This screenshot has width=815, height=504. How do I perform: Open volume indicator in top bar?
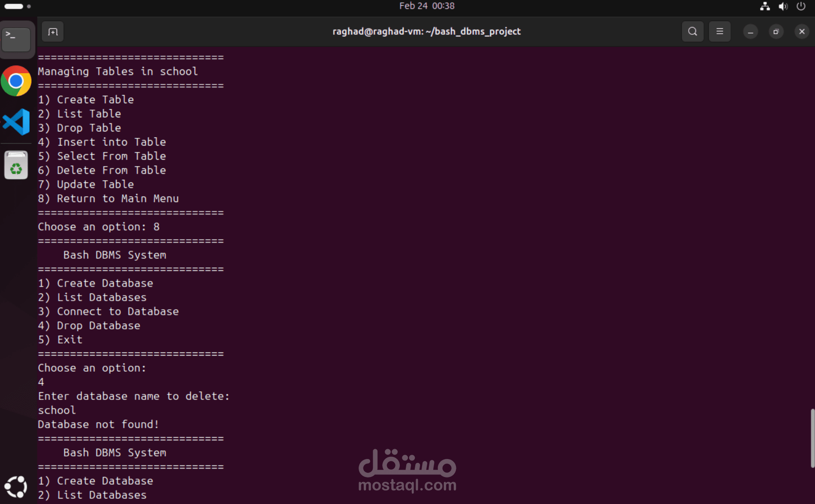point(783,6)
